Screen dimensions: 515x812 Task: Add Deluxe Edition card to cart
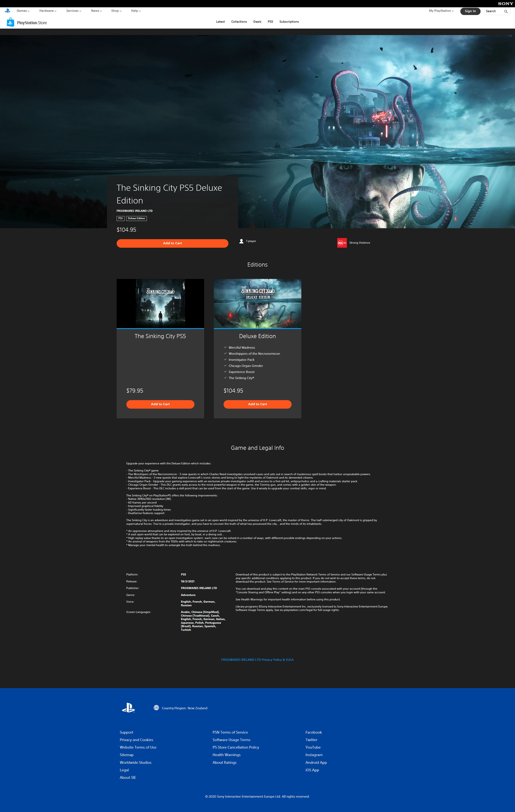coord(257,404)
